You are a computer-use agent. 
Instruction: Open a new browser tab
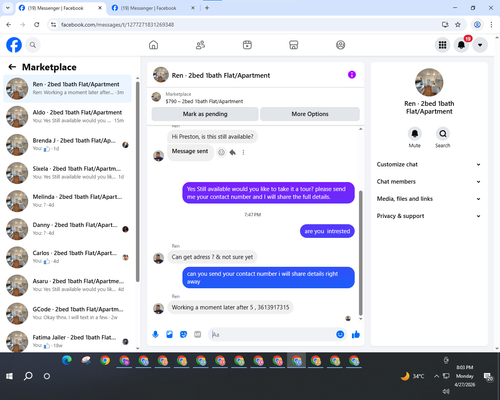point(207,8)
